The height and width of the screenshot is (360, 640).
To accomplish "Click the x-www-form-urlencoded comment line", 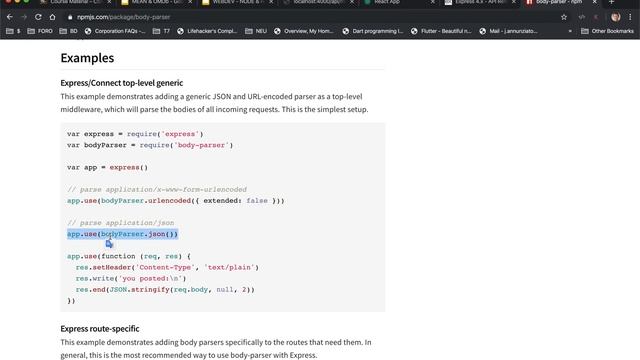I will pyautogui.click(x=157, y=189).
